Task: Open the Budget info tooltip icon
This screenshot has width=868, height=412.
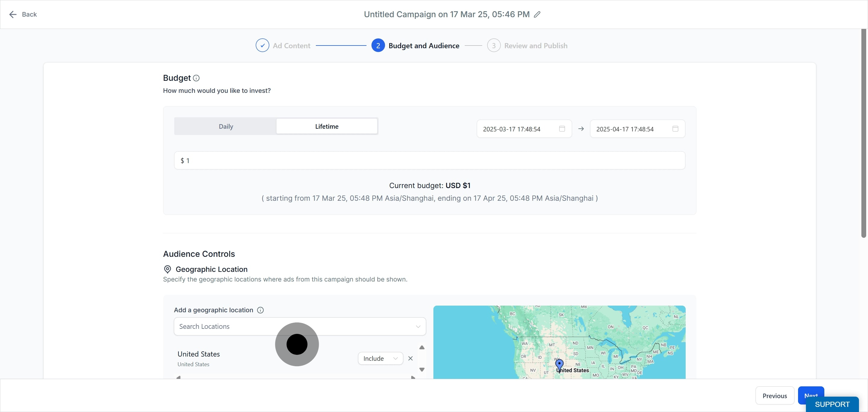Action: tap(196, 78)
